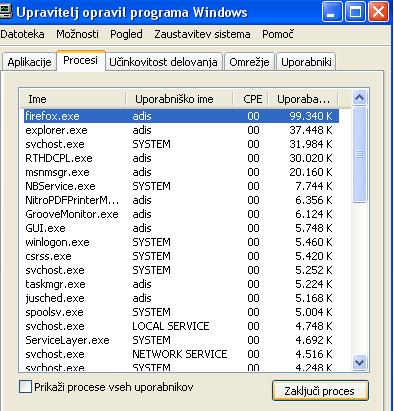Click the Zaključi proces button

tap(320, 391)
